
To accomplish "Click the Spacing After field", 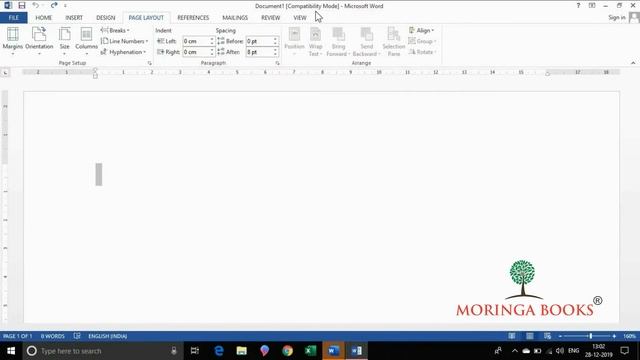I will point(259,52).
